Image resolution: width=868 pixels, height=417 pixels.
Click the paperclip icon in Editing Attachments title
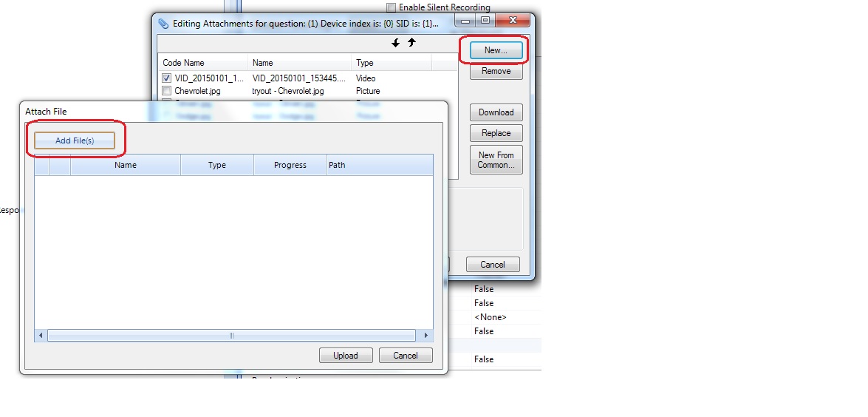[163, 23]
